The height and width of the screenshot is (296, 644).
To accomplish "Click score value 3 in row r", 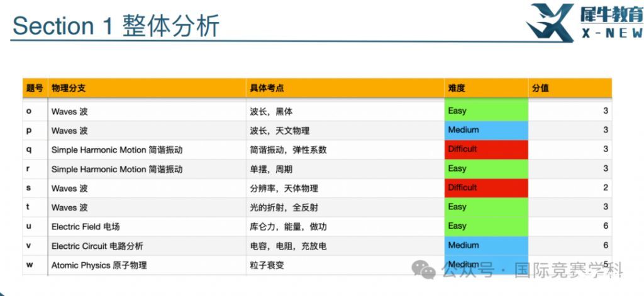I will coord(606,168).
